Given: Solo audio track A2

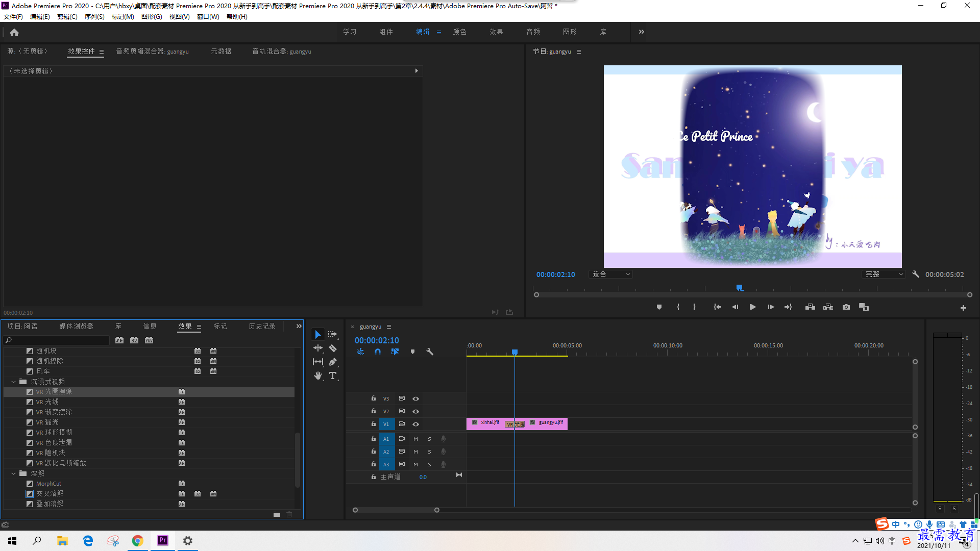Looking at the screenshot, I should tap(429, 452).
